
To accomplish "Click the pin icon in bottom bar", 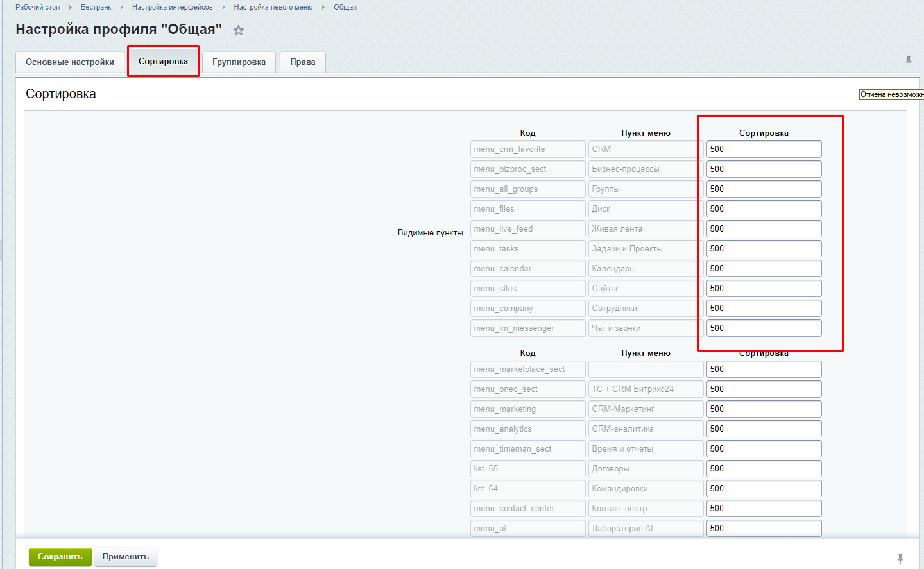I will click(900, 558).
